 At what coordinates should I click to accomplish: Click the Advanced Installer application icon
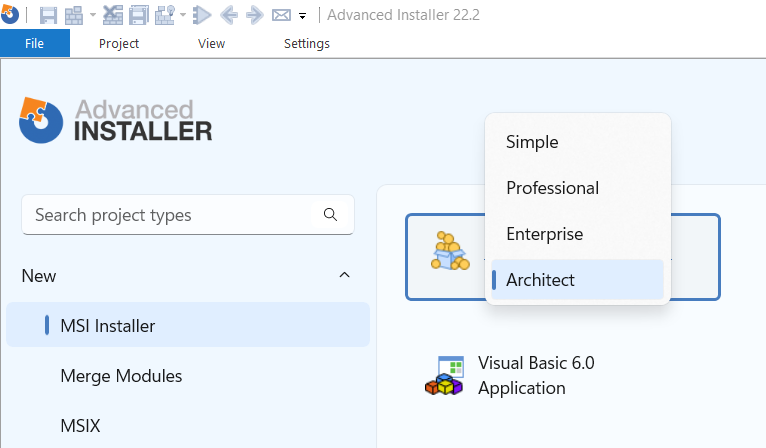9,15
